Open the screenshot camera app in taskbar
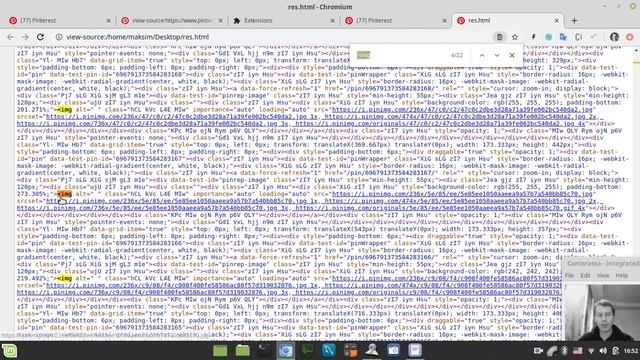Viewport: 640px width, 360px height. coord(393,351)
